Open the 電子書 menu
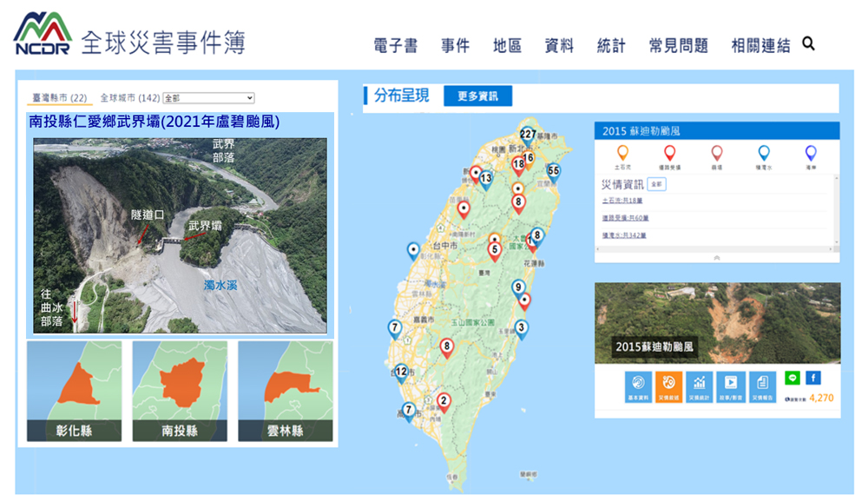The height and width of the screenshot is (495, 868). [395, 45]
